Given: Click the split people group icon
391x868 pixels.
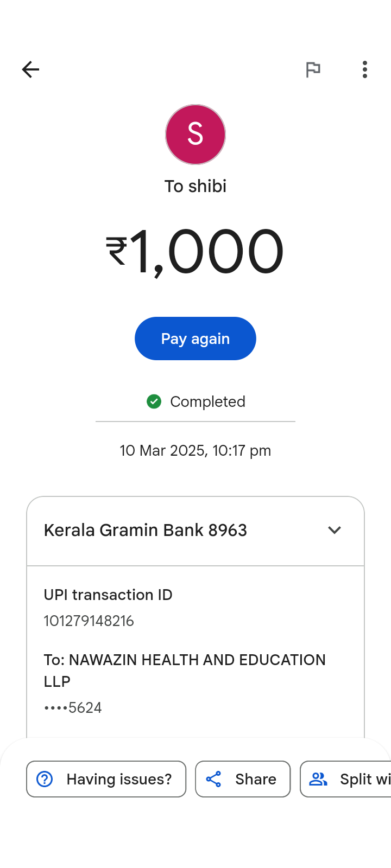Looking at the screenshot, I should 318,779.
